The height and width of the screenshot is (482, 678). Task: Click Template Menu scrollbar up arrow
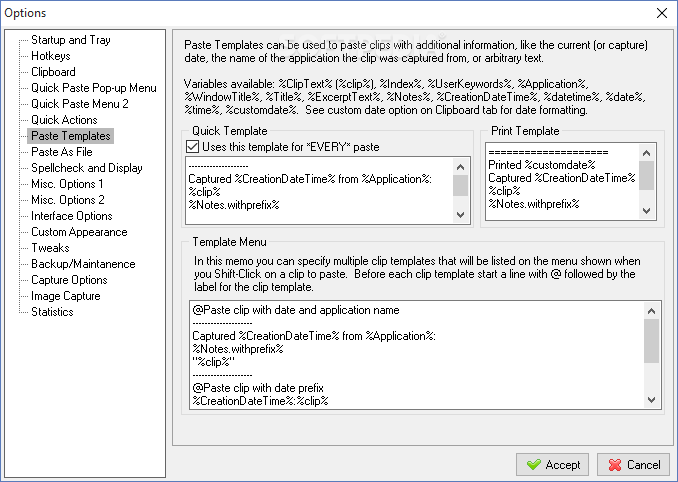coord(652,311)
